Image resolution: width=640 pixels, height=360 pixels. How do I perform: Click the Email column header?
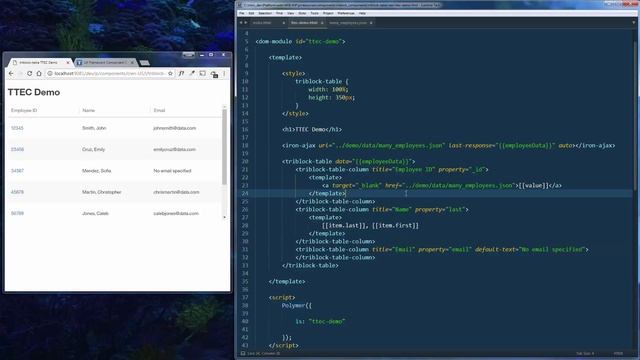click(x=159, y=110)
